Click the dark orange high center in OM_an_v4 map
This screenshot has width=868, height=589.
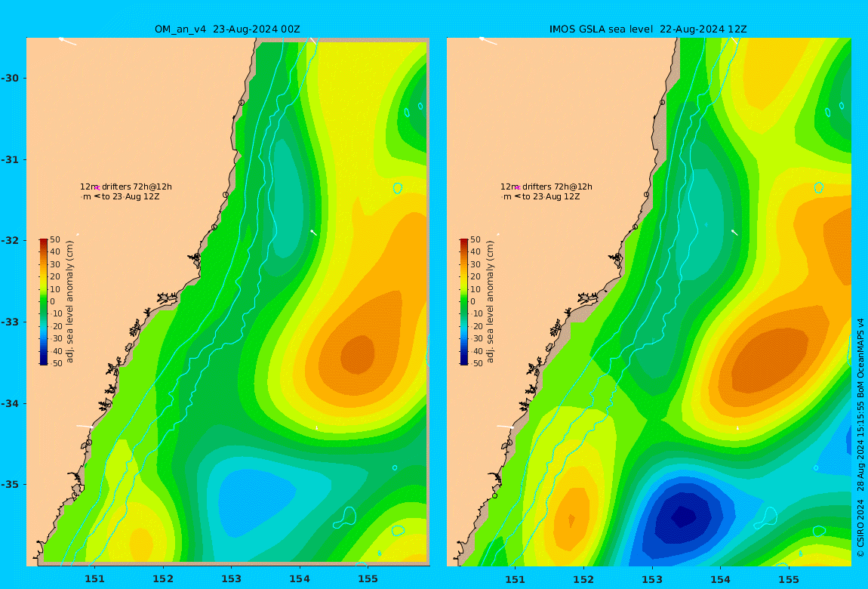[357, 354]
